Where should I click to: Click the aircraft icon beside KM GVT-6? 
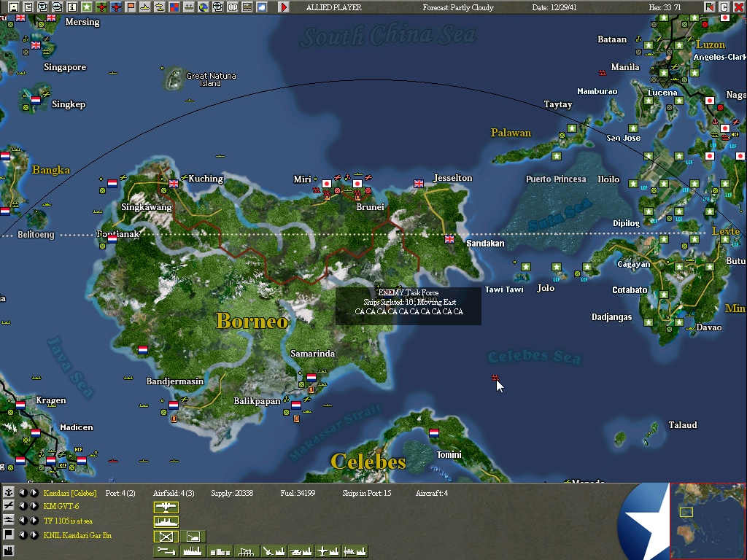click(x=9, y=506)
